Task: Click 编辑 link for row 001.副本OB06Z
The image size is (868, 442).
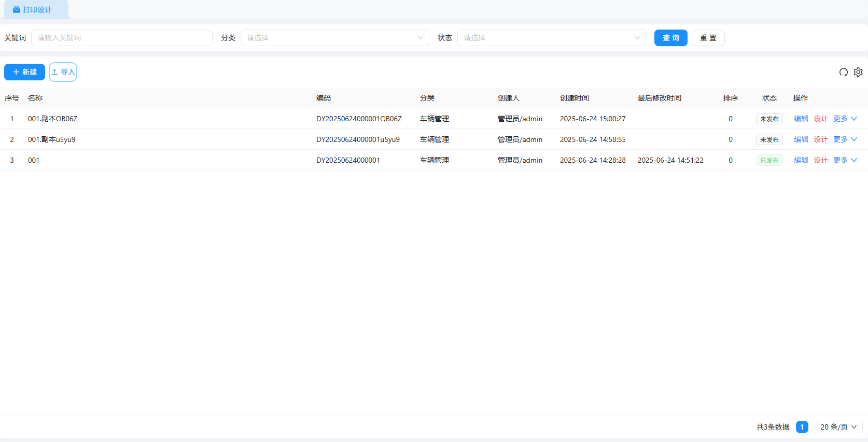Action: pos(801,119)
